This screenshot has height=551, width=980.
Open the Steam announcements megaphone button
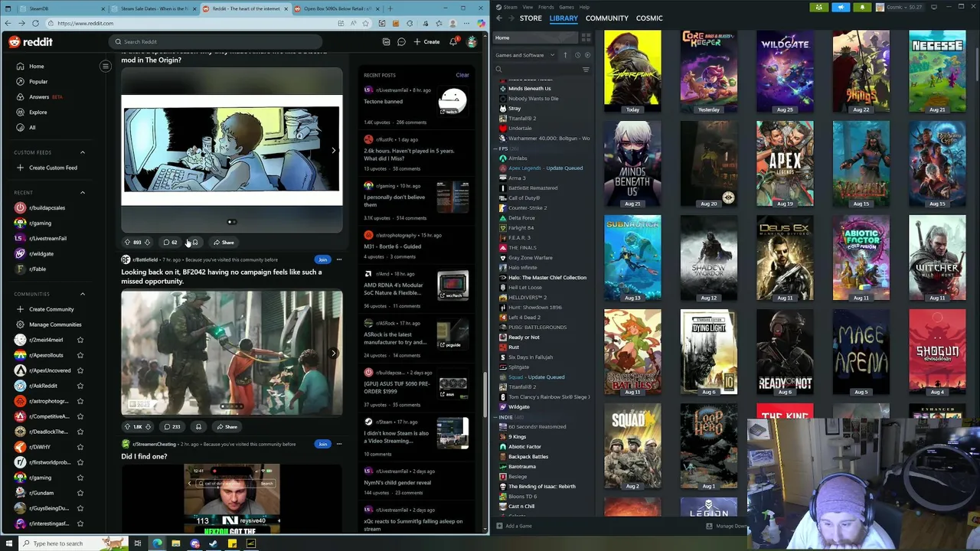[841, 7]
